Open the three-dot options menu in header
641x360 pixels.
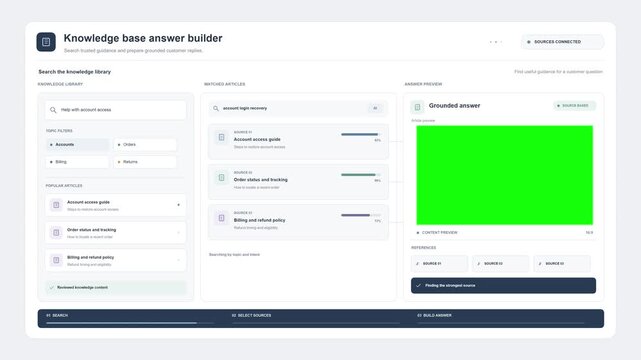click(x=495, y=42)
